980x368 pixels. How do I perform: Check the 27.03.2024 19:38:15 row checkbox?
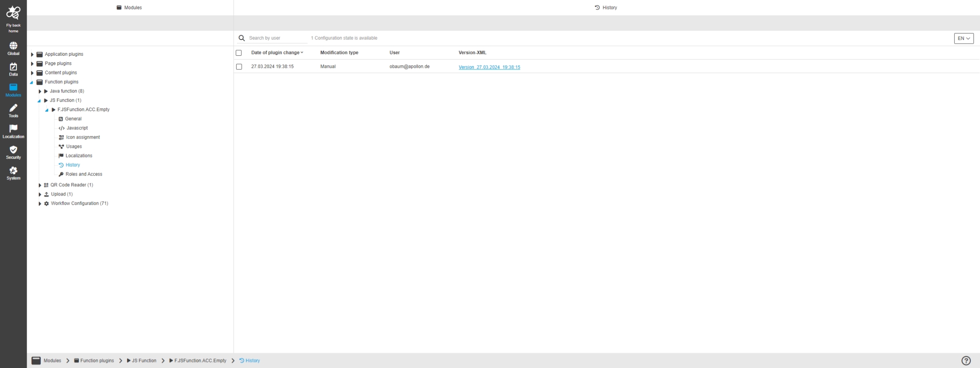click(x=239, y=67)
